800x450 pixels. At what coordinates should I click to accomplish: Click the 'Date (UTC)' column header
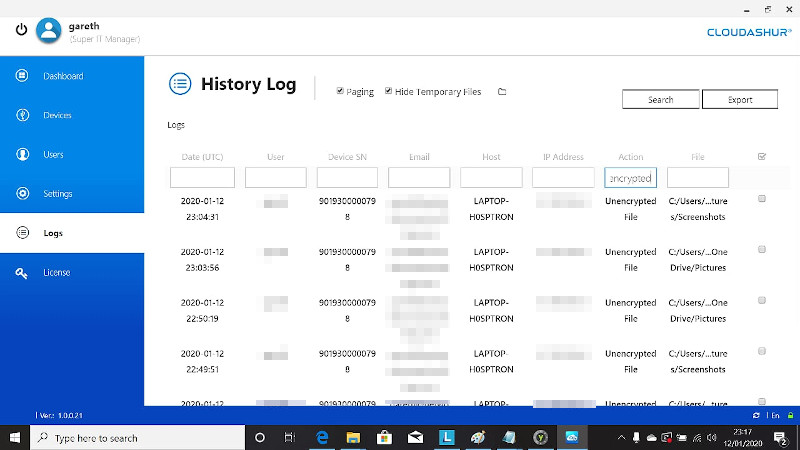click(202, 157)
